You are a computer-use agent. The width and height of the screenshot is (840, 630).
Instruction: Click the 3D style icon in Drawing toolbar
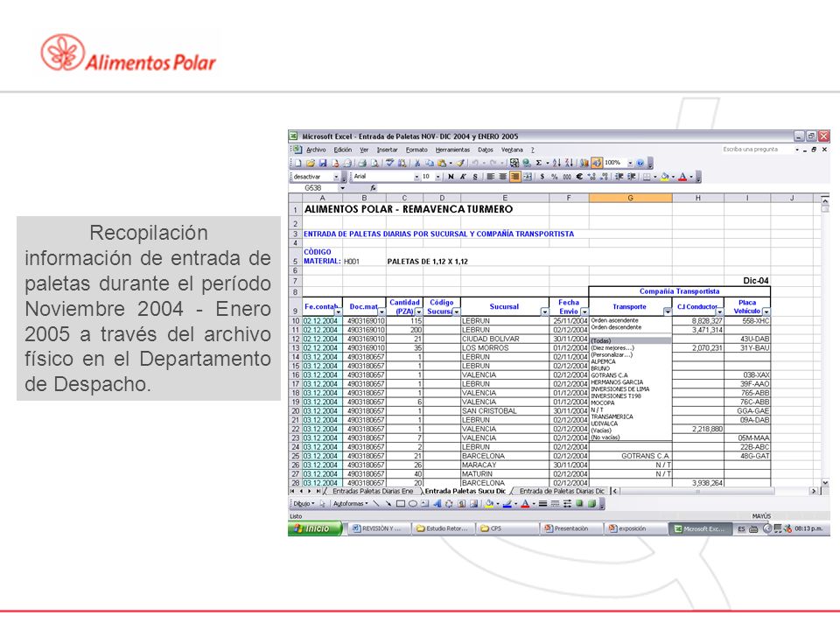coord(592,504)
